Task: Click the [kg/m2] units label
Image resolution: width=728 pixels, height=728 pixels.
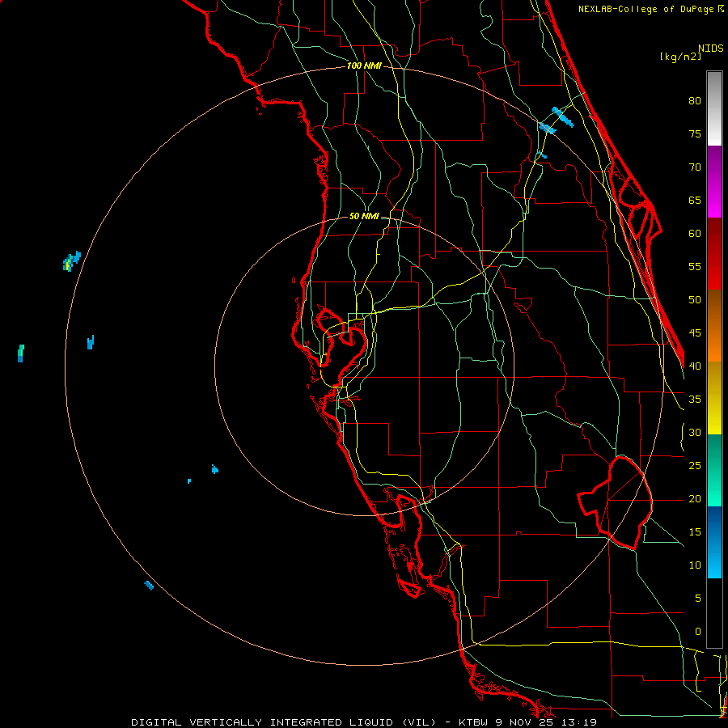Action: [680, 57]
